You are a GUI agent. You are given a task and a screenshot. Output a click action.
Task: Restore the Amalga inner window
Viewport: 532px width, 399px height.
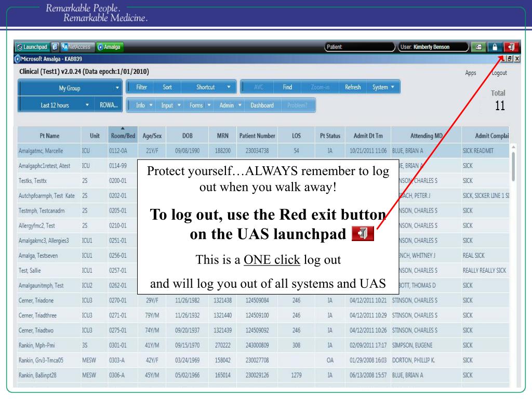tap(510, 59)
